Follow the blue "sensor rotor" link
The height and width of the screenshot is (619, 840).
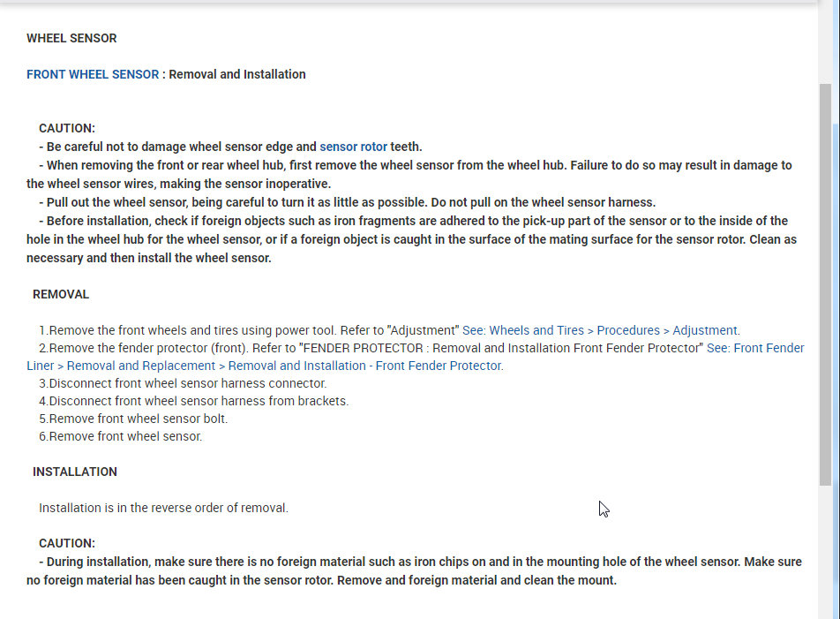pyautogui.click(x=353, y=147)
